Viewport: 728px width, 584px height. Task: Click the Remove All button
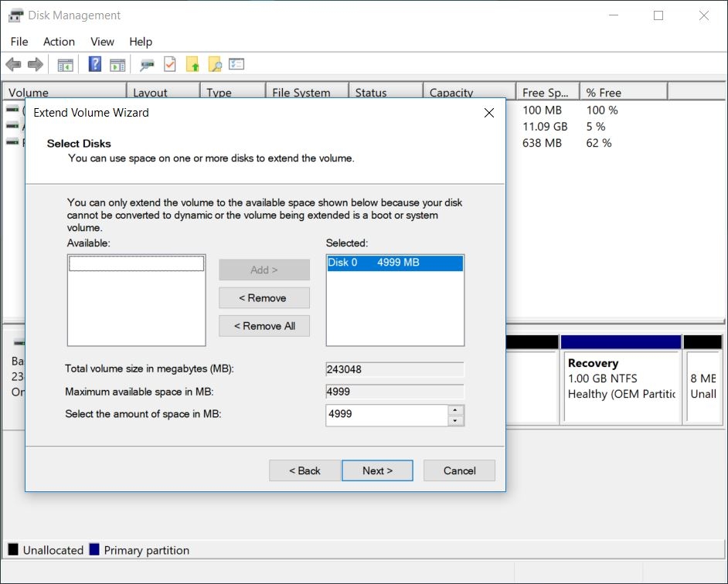pyautogui.click(x=264, y=325)
